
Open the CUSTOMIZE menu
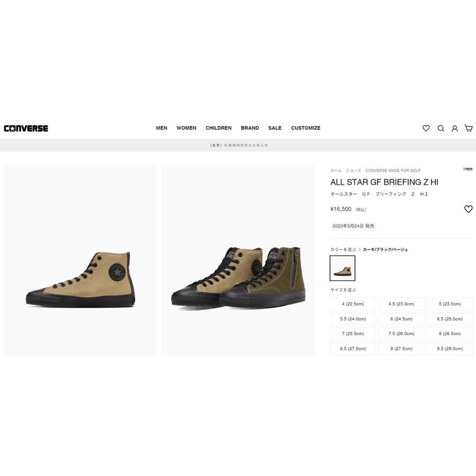point(306,128)
